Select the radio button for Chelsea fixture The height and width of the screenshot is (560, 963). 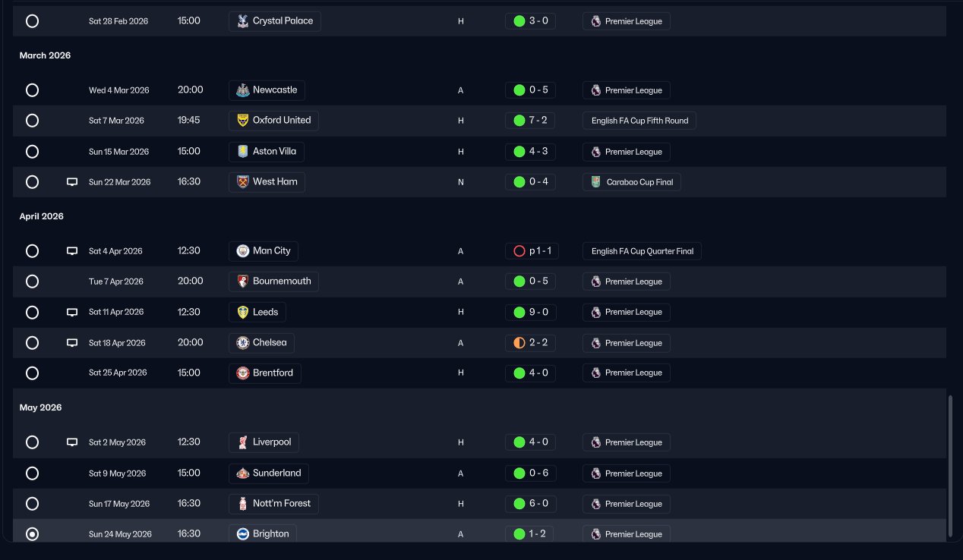click(32, 343)
